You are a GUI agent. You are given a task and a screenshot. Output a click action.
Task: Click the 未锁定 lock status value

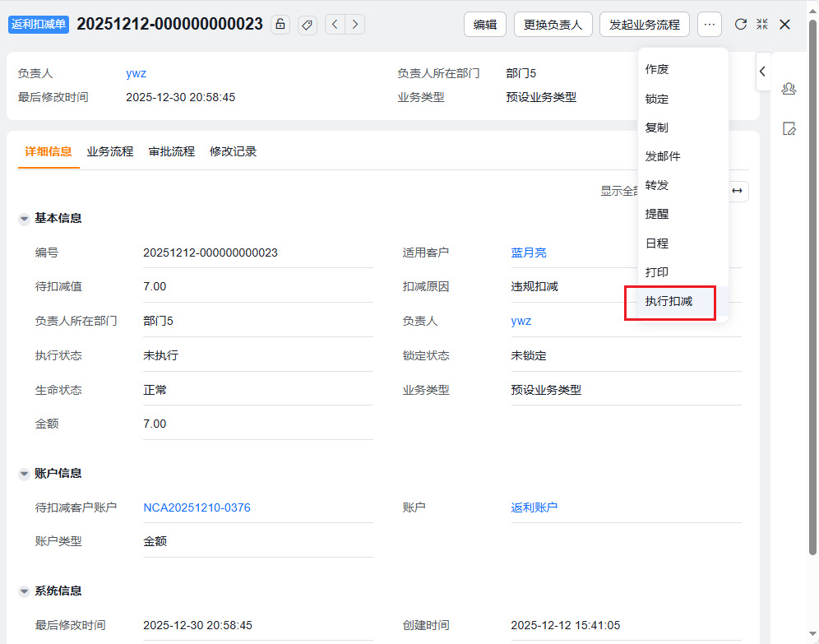529,355
